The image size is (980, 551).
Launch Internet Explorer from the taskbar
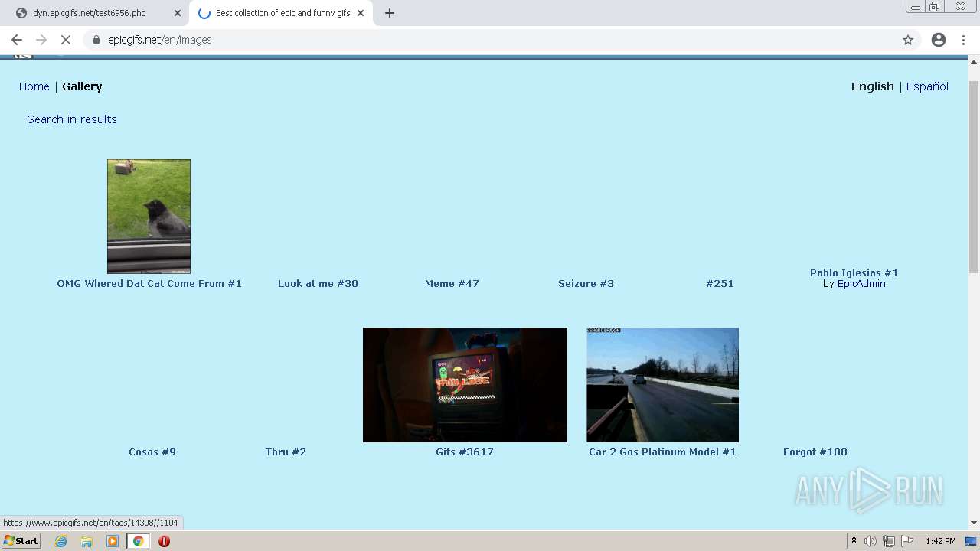[61, 541]
